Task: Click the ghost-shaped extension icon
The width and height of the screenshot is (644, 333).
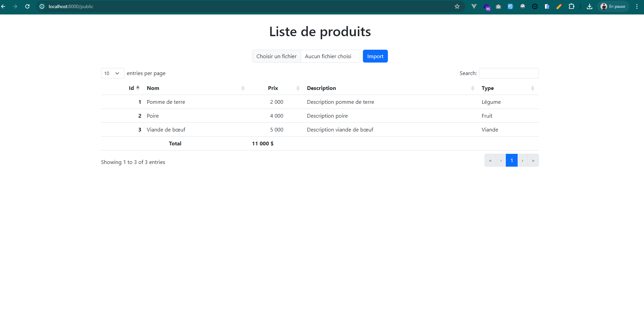Action: point(523,6)
